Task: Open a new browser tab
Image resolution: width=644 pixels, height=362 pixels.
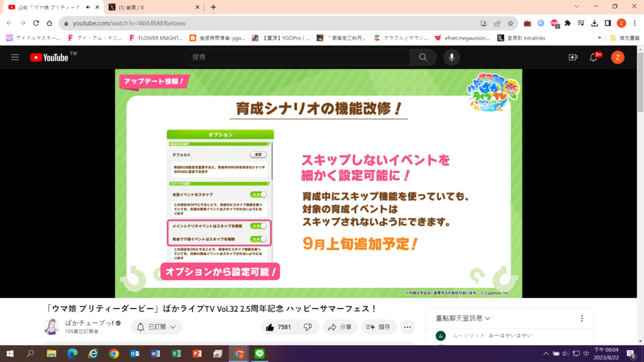Action: pyautogui.click(x=213, y=8)
